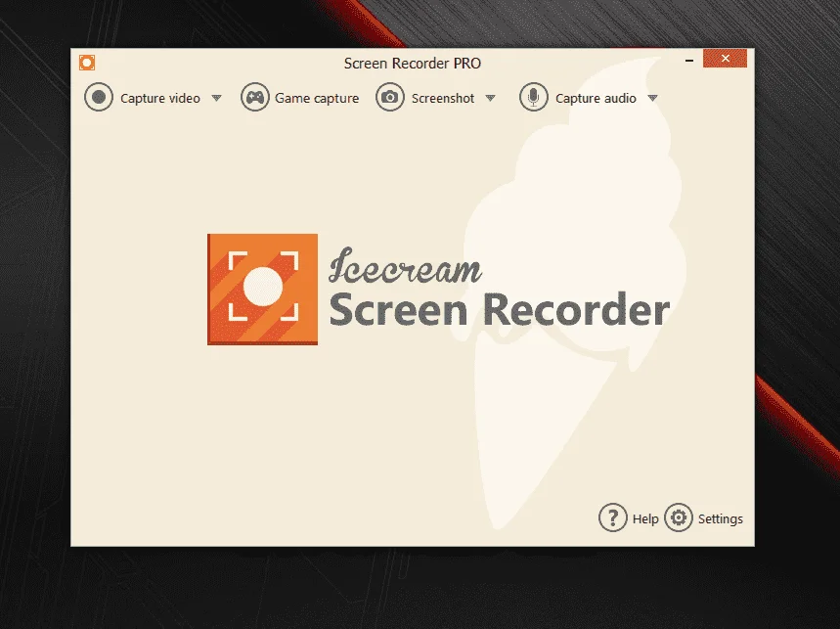
Task: Select the Capture audio label
Action: coord(596,98)
